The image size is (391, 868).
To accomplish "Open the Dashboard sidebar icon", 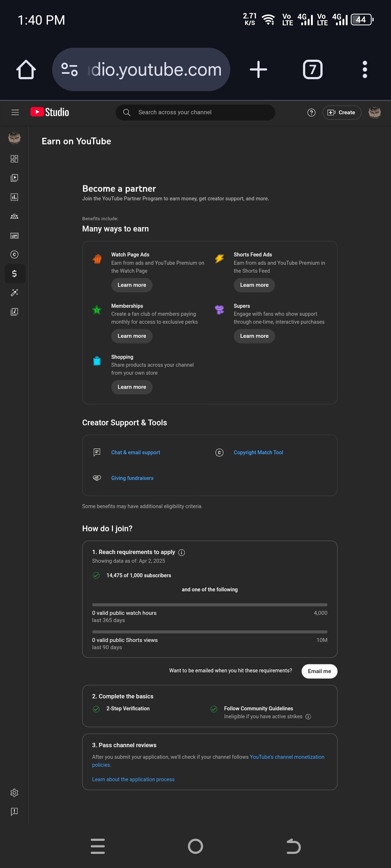I will click(14, 159).
